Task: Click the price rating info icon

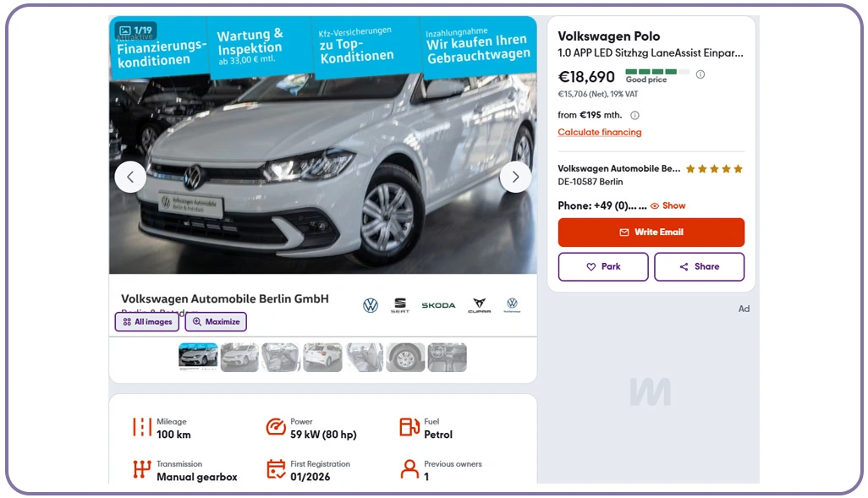Action: click(700, 74)
